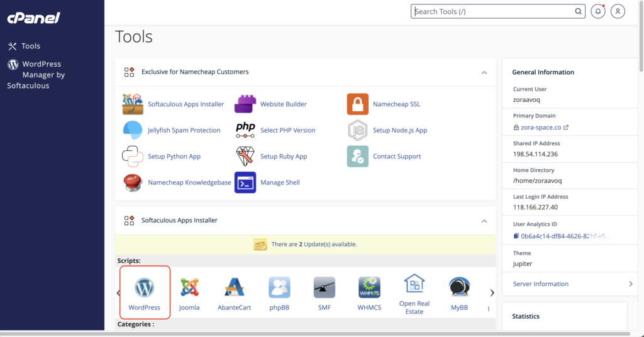Click the Ruby gem app icon
Screen dimensions: 644x337
245,157
